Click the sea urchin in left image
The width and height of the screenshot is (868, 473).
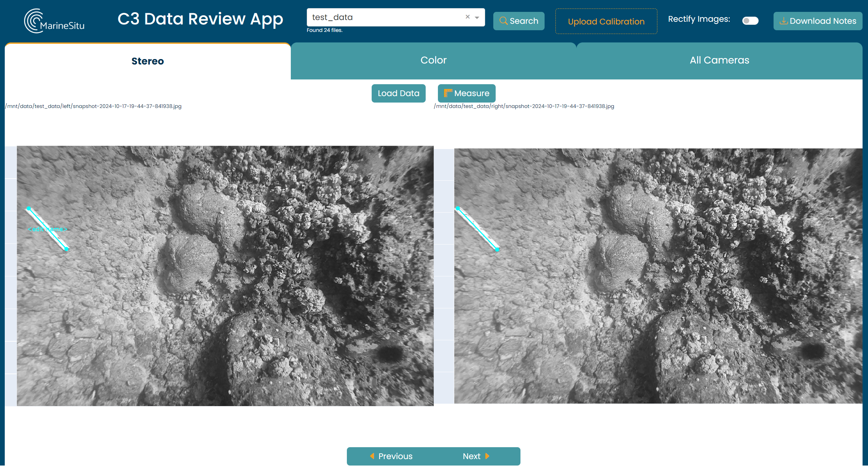pos(390,354)
